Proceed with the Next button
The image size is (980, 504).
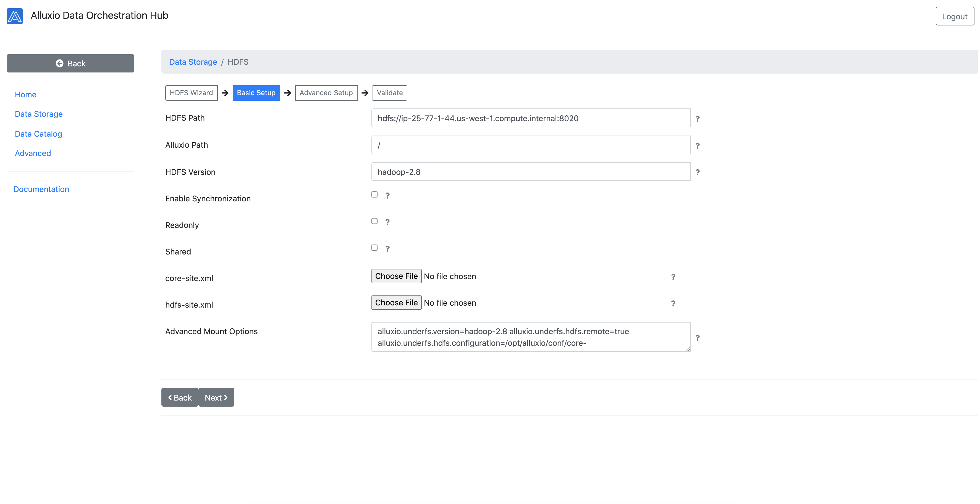pos(216,398)
